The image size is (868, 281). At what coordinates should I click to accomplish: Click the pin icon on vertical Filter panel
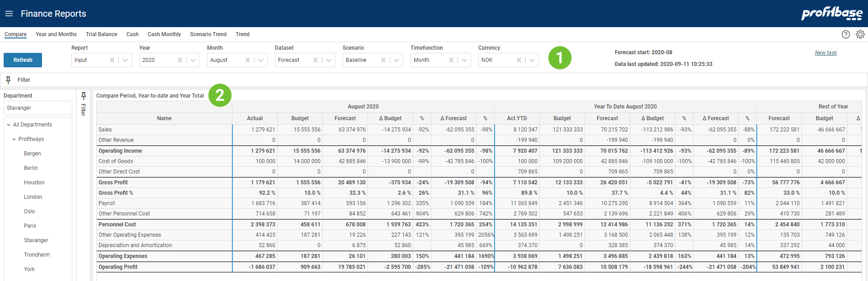click(84, 96)
